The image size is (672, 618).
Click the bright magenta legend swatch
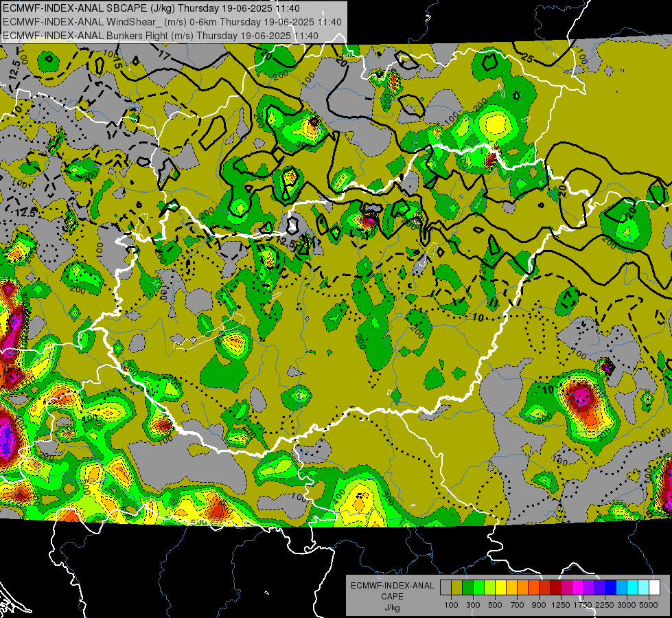coord(578,588)
